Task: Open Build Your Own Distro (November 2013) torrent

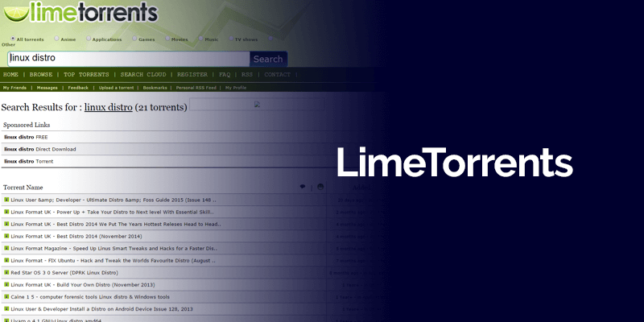Action: [83, 285]
